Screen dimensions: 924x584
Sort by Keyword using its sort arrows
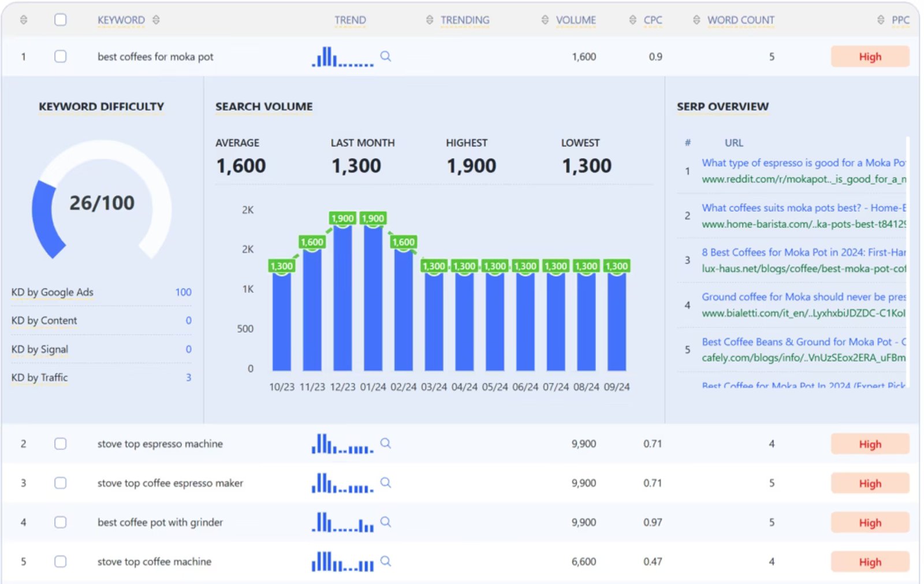(x=156, y=20)
